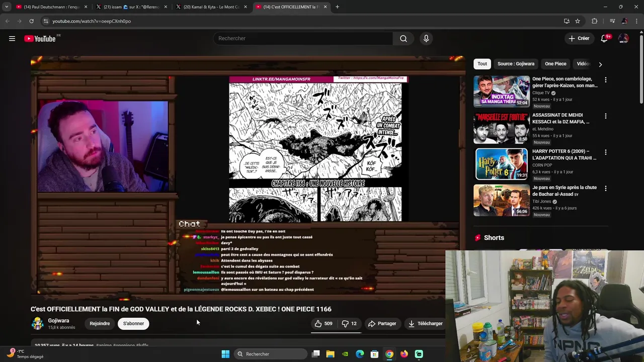The width and height of the screenshot is (644, 362).
Task: Select Source : Gojiwara filter chip
Action: pyautogui.click(x=516, y=64)
